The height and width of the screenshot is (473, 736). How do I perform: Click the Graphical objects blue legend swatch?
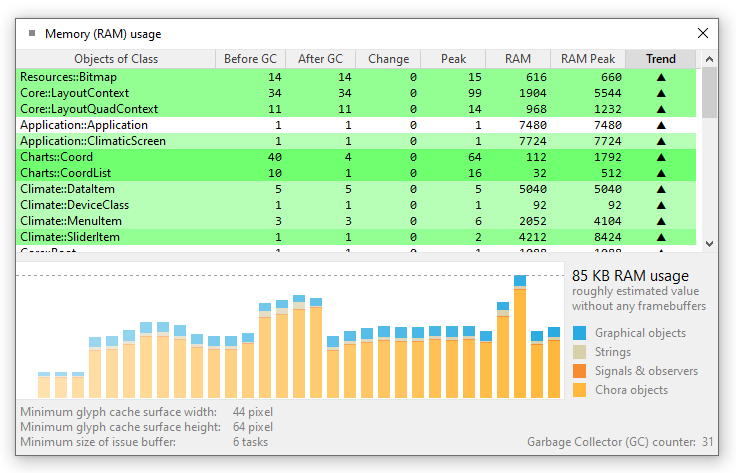[580, 333]
